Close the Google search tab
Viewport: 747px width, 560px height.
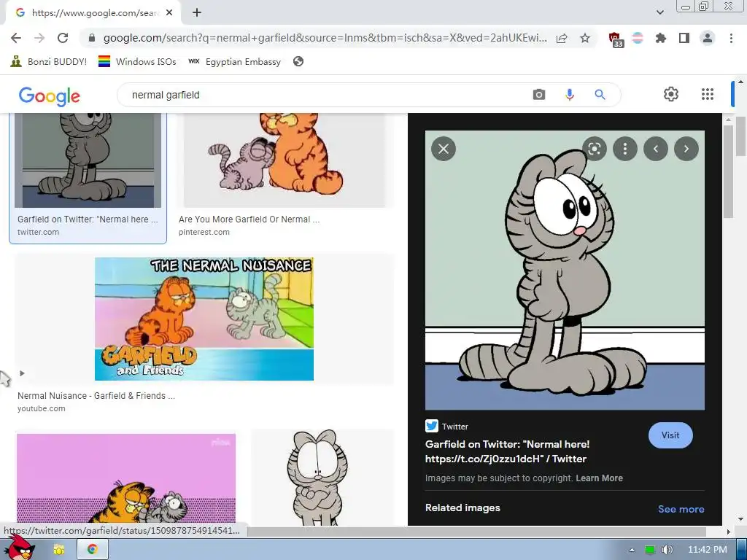(169, 13)
